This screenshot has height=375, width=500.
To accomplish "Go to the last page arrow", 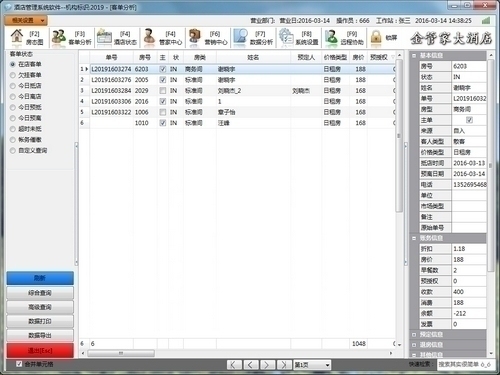I will tap(283, 365).
